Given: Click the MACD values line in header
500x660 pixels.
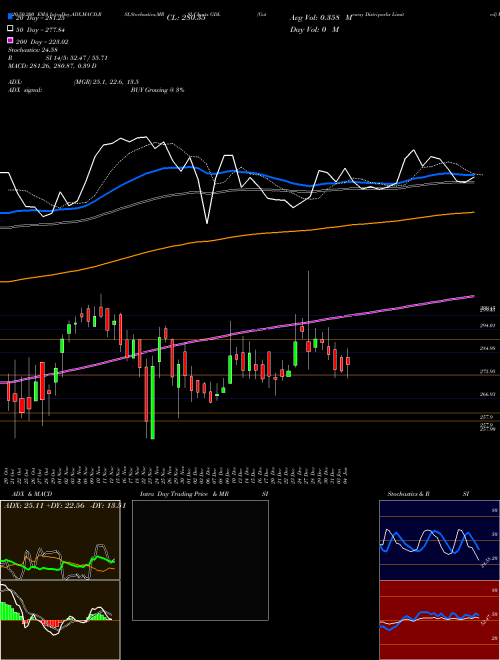Looking at the screenshot, I should click(52, 66).
